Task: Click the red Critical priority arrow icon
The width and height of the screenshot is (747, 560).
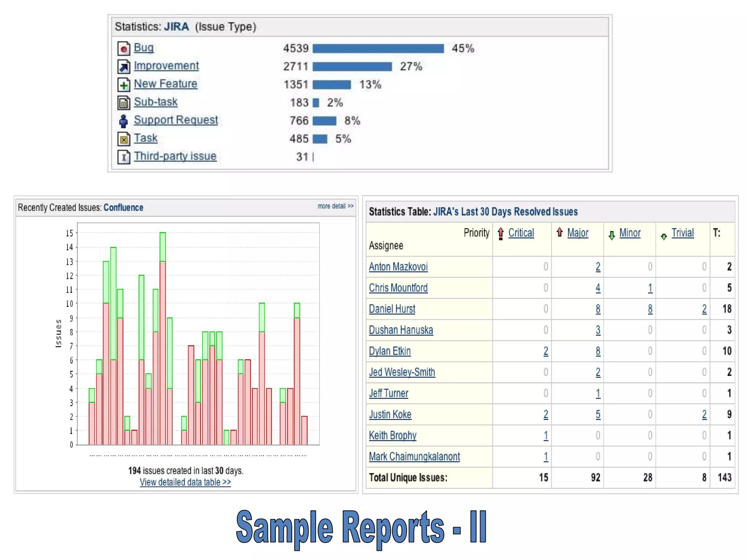Action: 501,233
